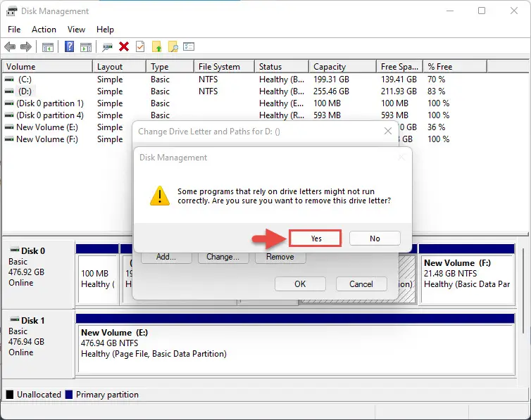Close the Change Drive Letter and Paths dialog
The width and height of the screenshot is (531, 420).
[x=388, y=132]
